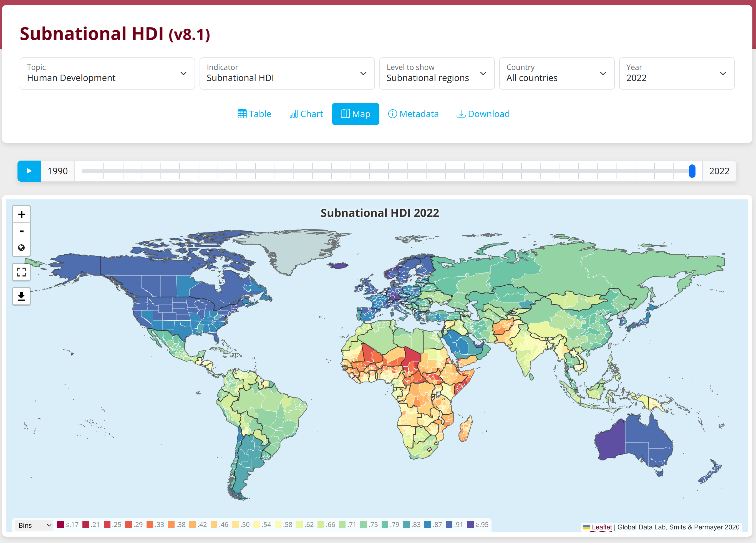Open the Topic dropdown

[x=107, y=73]
